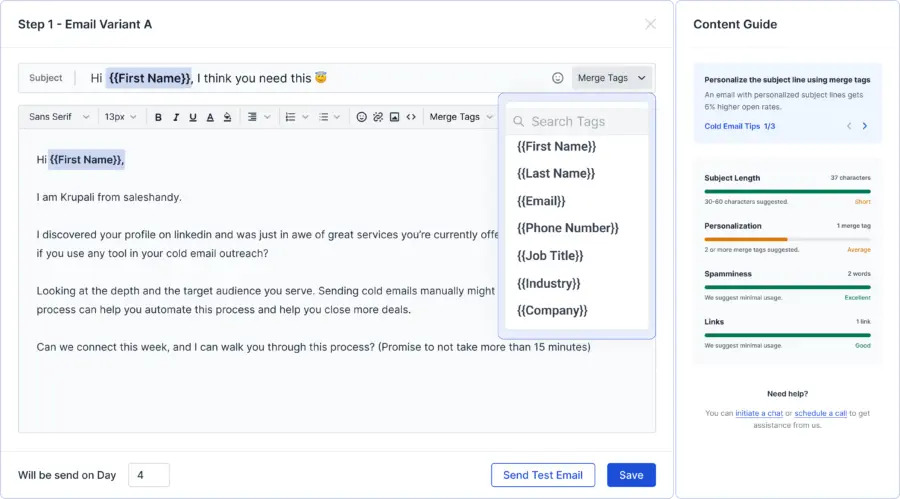
Task: Select the {{Last Name}} merge tag
Action: point(556,173)
